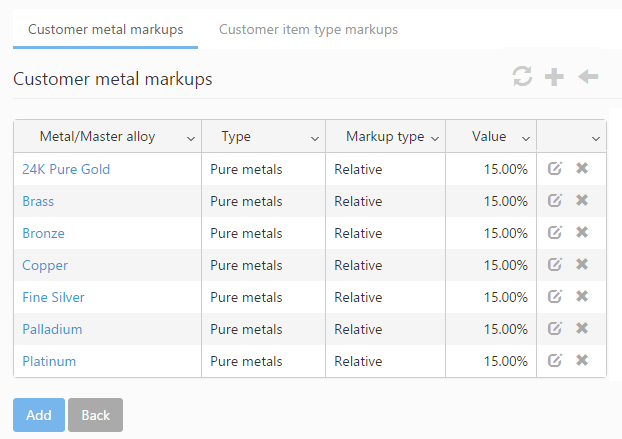Edit the Platinum markup row

click(x=555, y=361)
